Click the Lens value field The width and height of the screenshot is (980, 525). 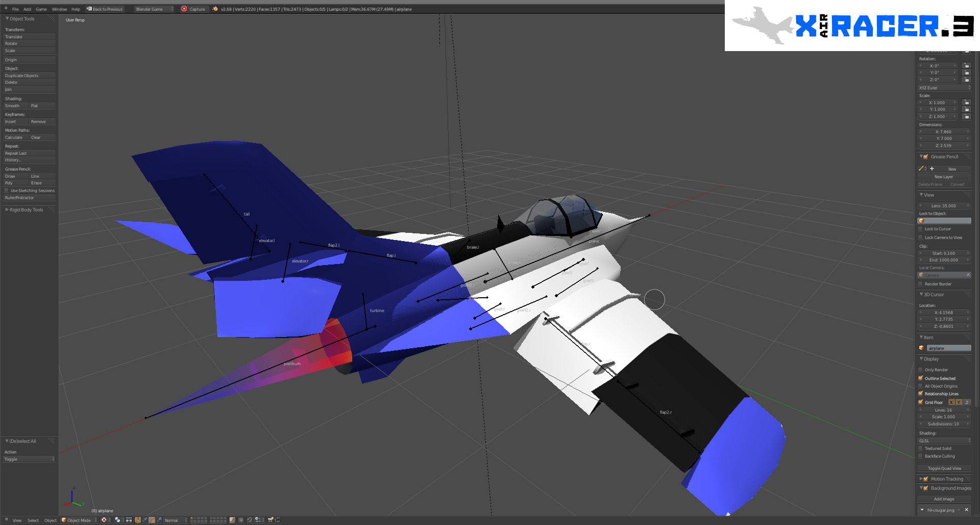[944, 206]
